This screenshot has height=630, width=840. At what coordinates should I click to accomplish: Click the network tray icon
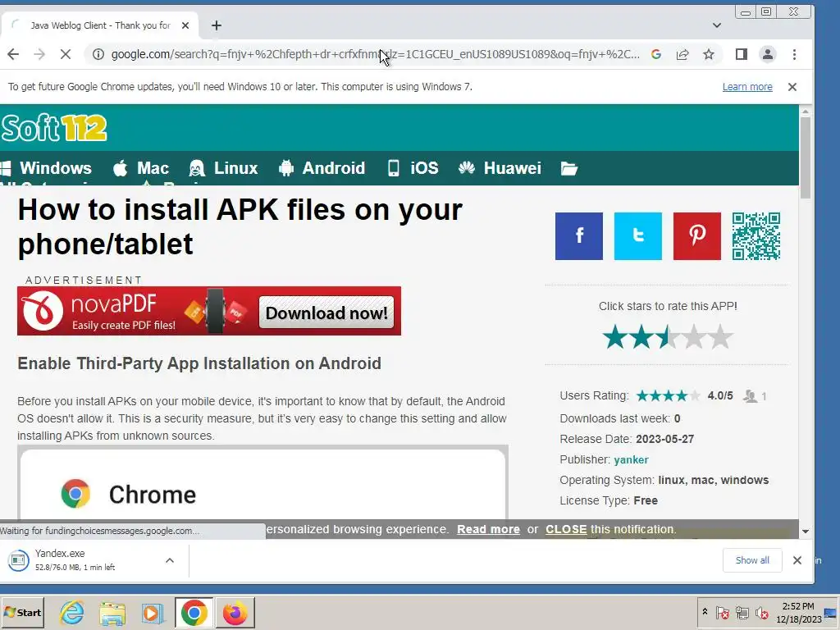point(742,612)
